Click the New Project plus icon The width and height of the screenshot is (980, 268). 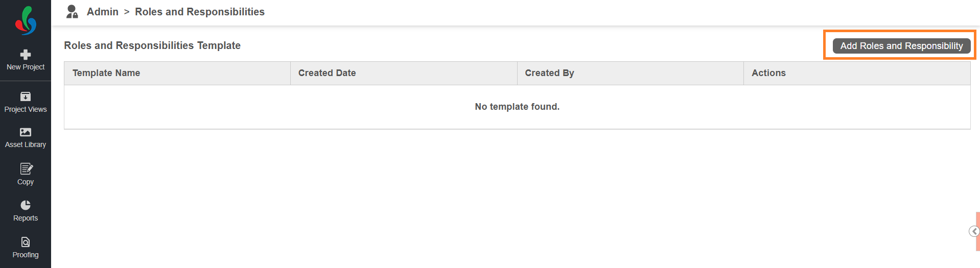(x=26, y=55)
